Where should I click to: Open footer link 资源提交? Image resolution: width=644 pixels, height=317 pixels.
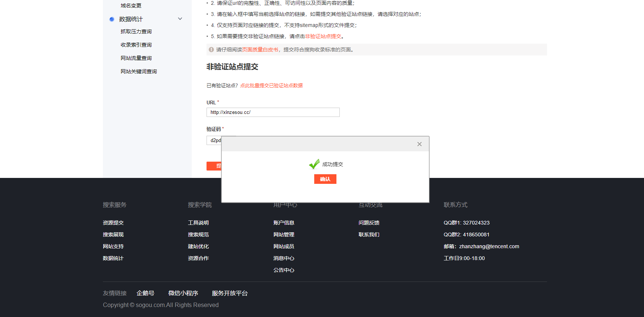[113, 223]
